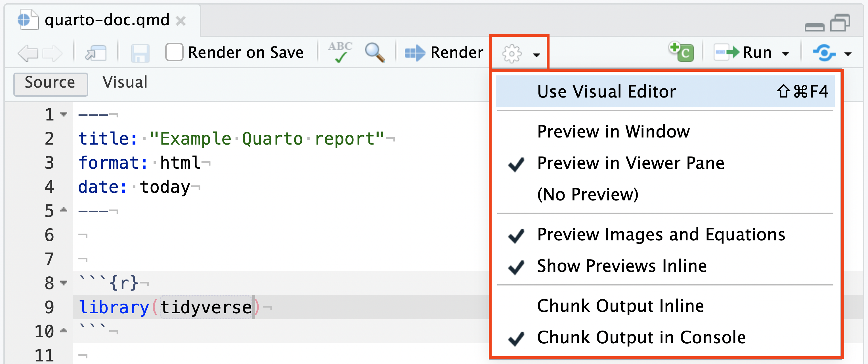868x364 pixels.
Task: Enable Preview in Viewer Pane option
Action: (665, 163)
